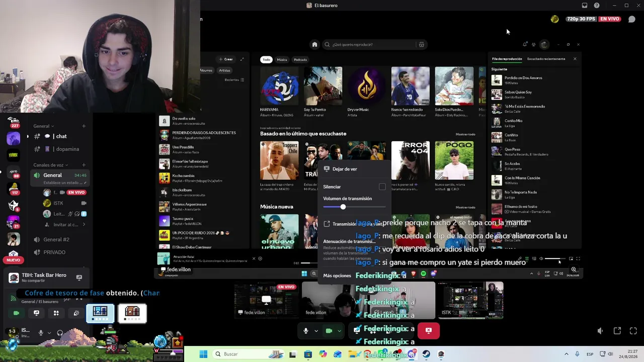
Task: Open Copilot from the taskbar
Action: pos(323,354)
